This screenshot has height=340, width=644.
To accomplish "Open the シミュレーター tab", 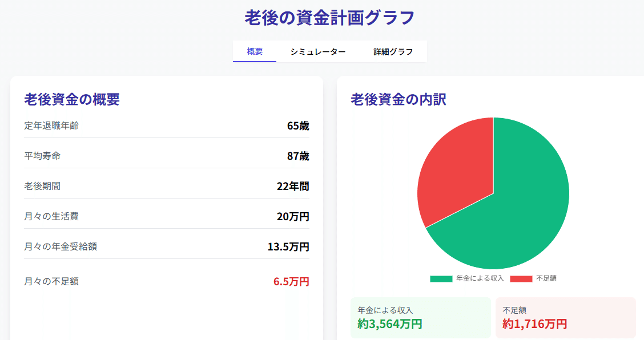I will click(318, 51).
